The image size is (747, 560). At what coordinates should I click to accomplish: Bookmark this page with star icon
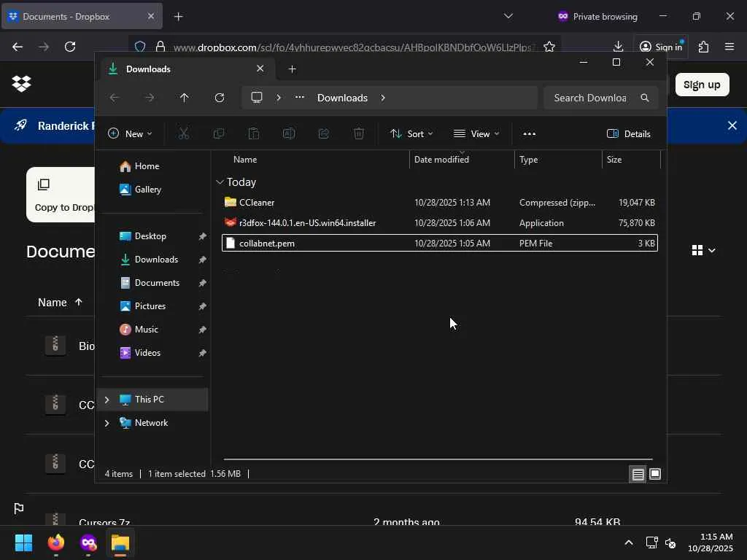(x=549, y=47)
